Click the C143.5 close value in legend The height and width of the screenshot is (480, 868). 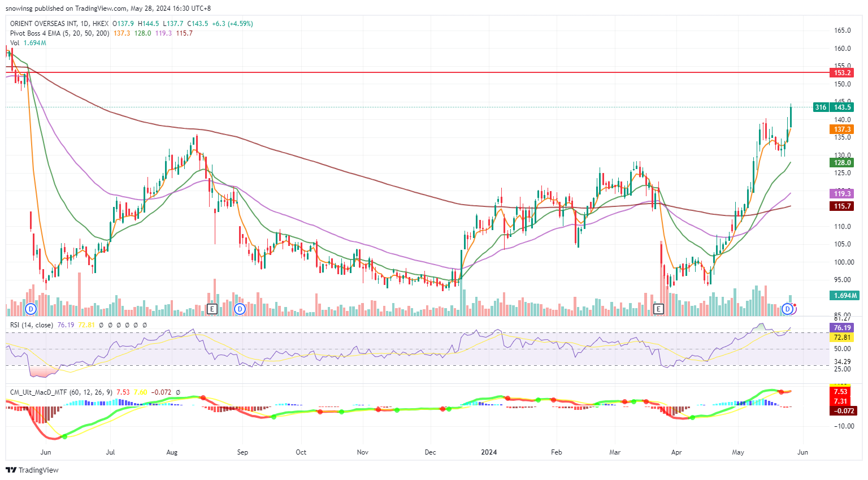(198, 24)
